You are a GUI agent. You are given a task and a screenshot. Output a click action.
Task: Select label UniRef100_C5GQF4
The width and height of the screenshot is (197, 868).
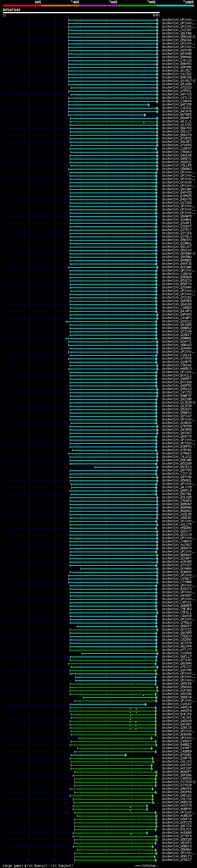pyautogui.click(x=177, y=501)
